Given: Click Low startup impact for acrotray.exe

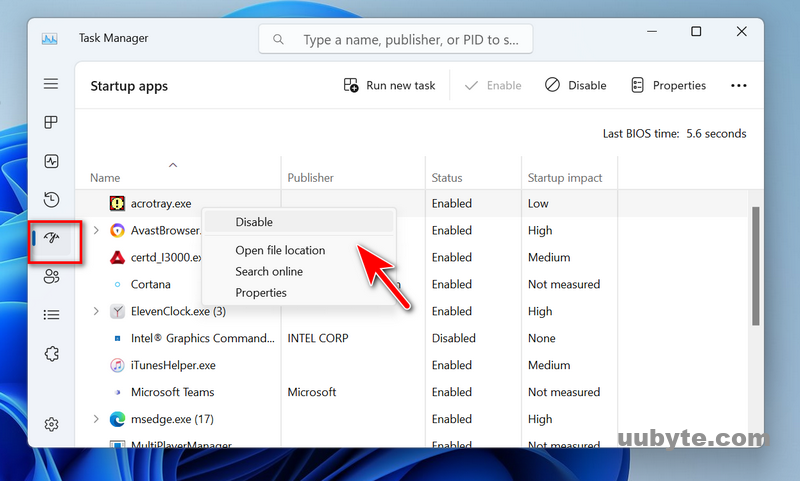Looking at the screenshot, I should point(538,204).
